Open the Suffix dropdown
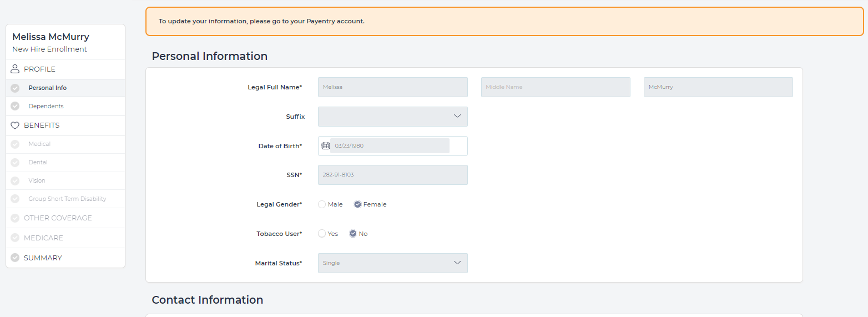 tap(392, 117)
